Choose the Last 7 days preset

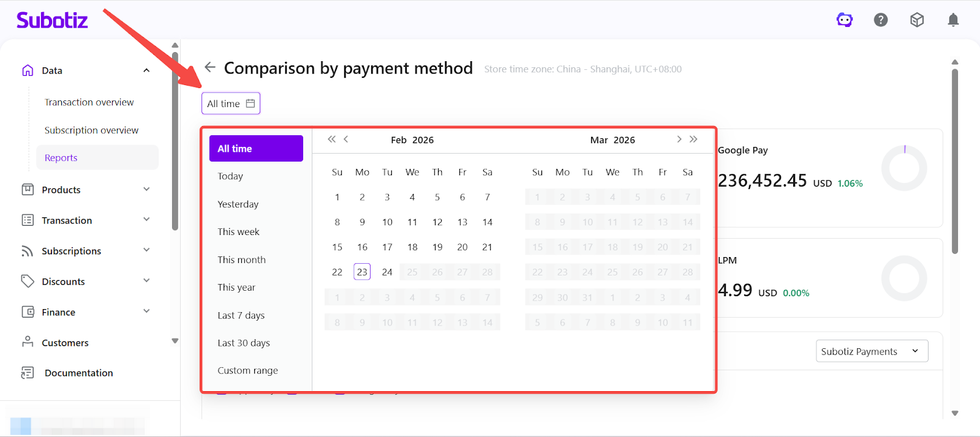[241, 315]
